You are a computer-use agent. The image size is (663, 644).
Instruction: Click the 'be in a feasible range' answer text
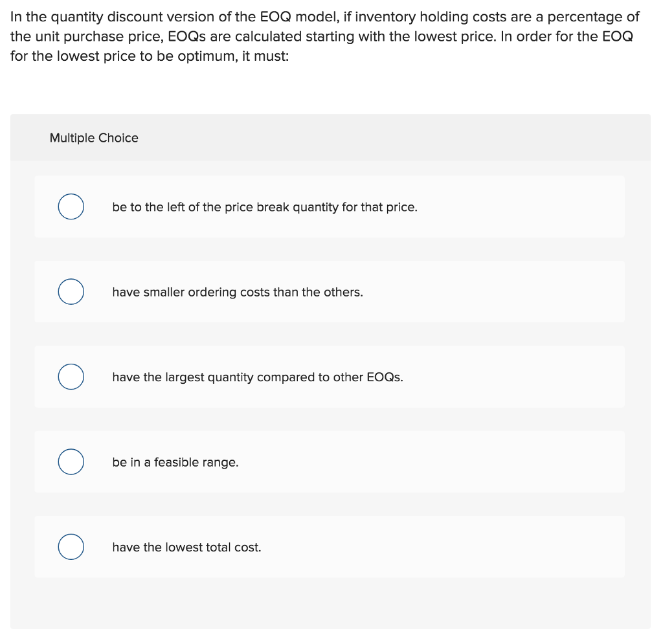(x=175, y=462)
